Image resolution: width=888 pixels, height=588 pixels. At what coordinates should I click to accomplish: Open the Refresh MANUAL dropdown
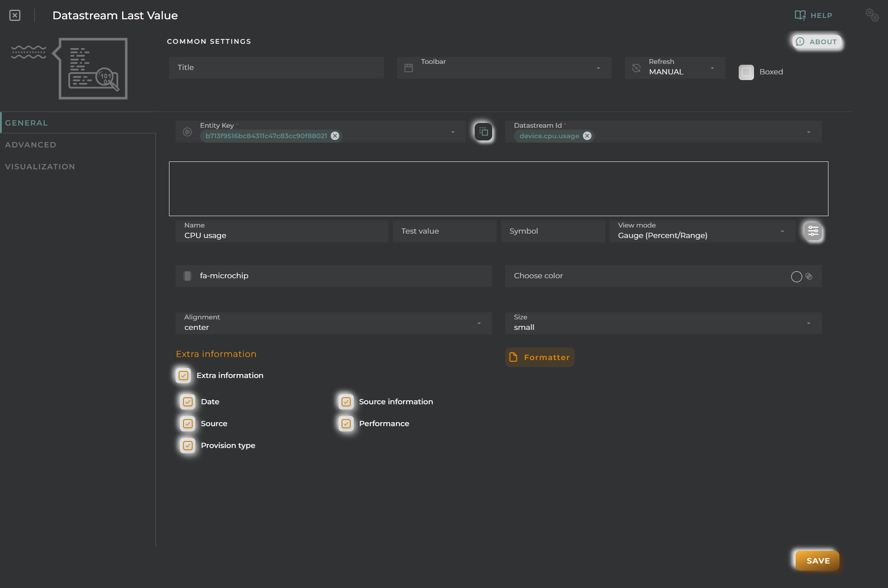coord(675,68)
